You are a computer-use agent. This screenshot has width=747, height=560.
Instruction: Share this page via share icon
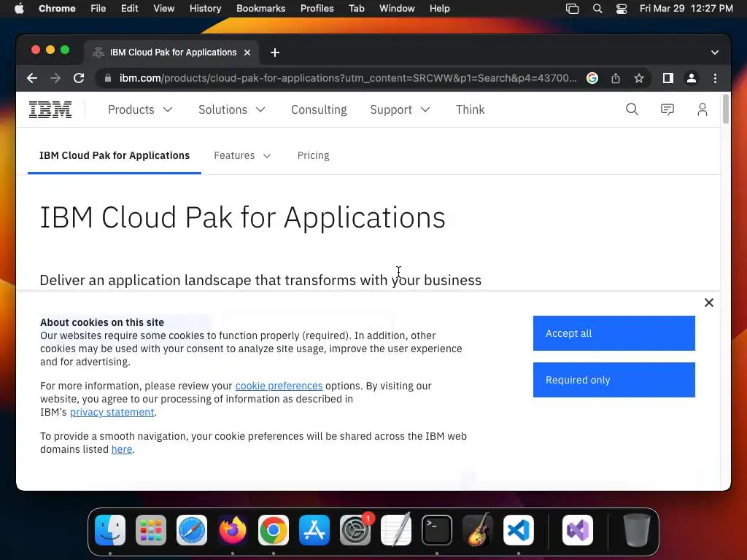point(616,78)
